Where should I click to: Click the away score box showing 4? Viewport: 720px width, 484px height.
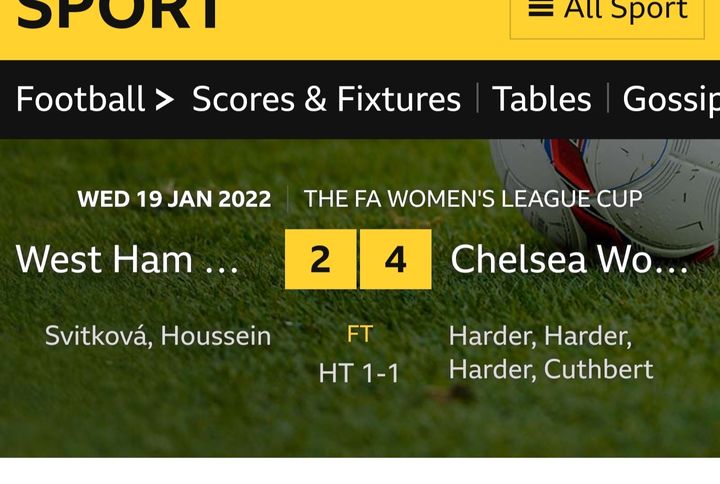396,259
